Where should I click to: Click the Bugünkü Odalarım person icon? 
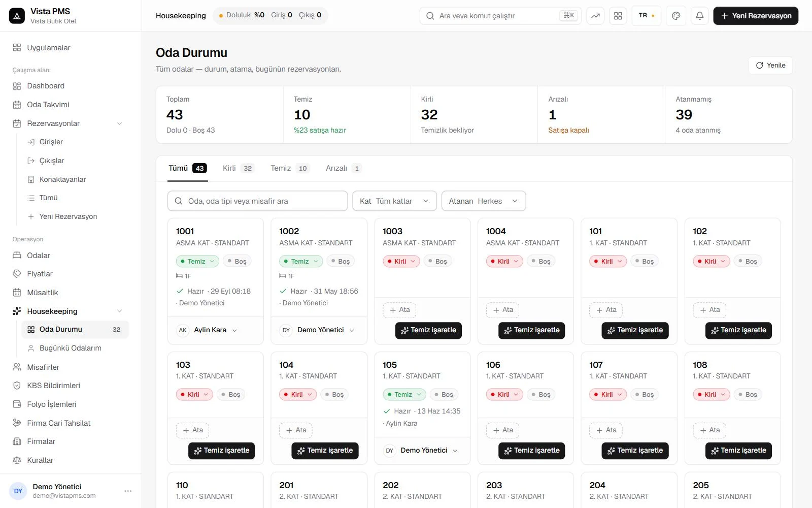(x=31, y=348)
